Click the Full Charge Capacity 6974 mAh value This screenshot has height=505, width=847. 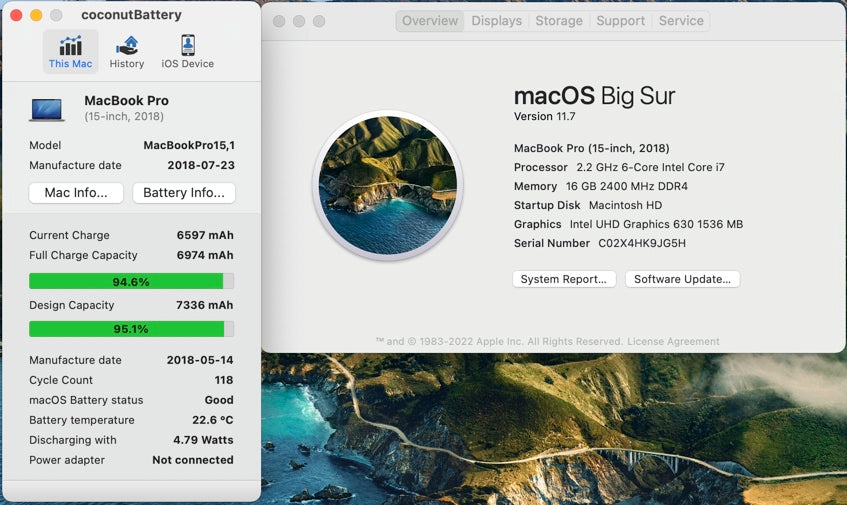pos(205,255)
